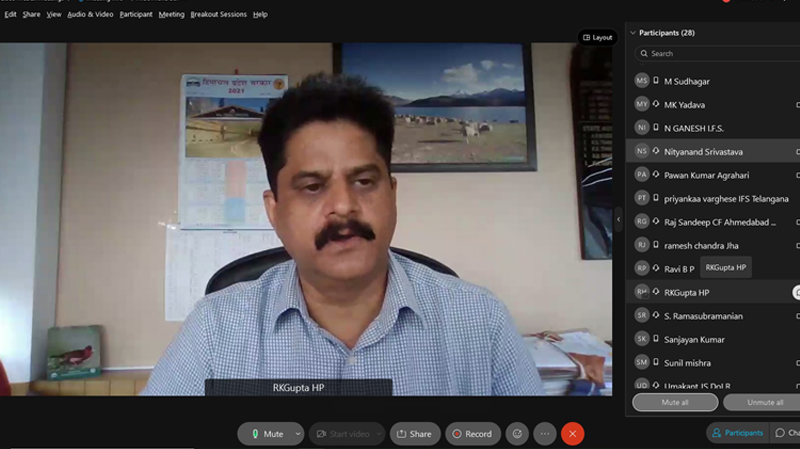Screen dimensions: 800x449
Task: Open the Layout view options
Action: (x=597, y=37)
